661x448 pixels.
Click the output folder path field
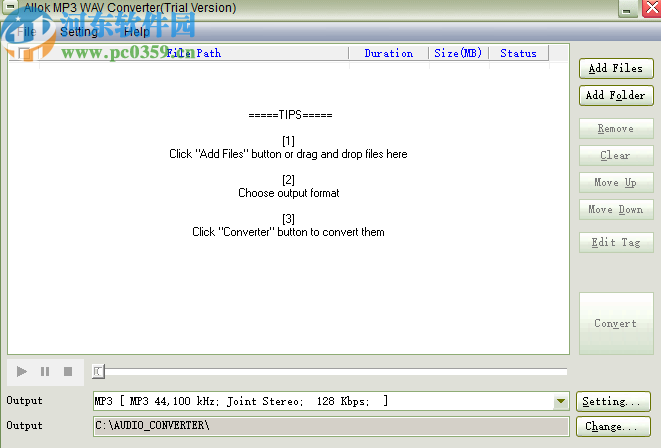331,426
